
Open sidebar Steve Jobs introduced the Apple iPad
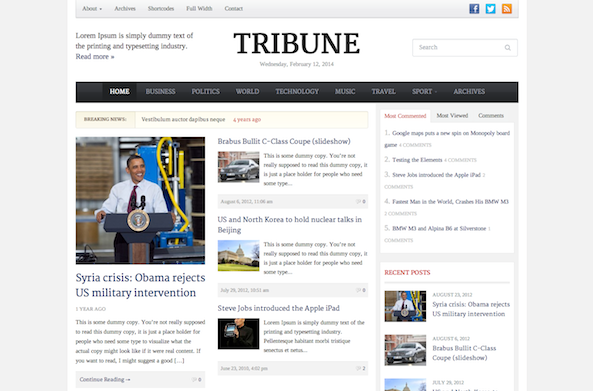(436, 175)
